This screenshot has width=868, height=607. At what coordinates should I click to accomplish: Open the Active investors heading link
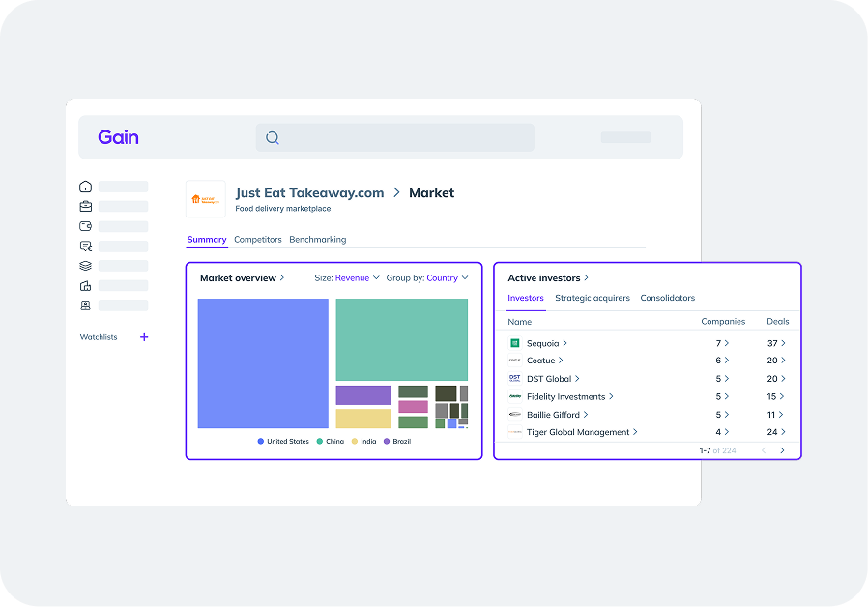point(548,277)
